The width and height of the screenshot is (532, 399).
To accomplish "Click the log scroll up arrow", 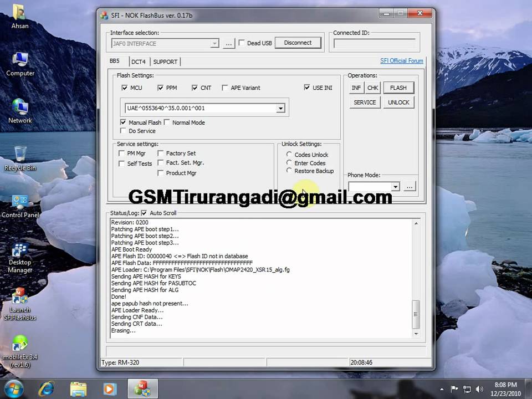I will coord(416,223).
